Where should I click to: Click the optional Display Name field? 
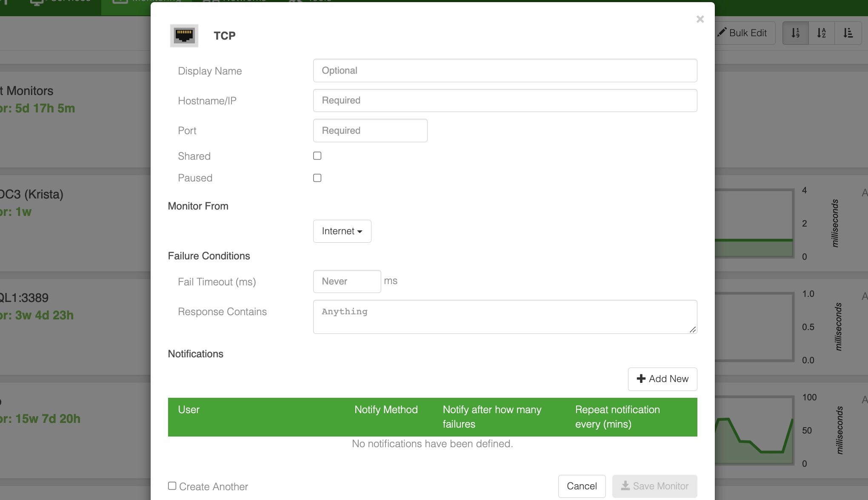tap(505, 70)
